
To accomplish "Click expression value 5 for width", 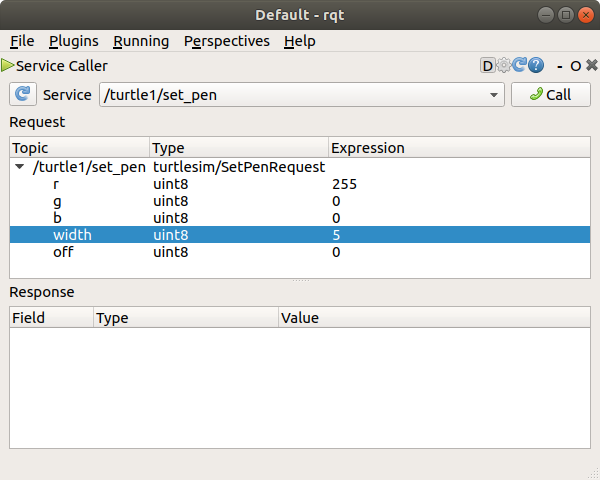I will 336,235.
